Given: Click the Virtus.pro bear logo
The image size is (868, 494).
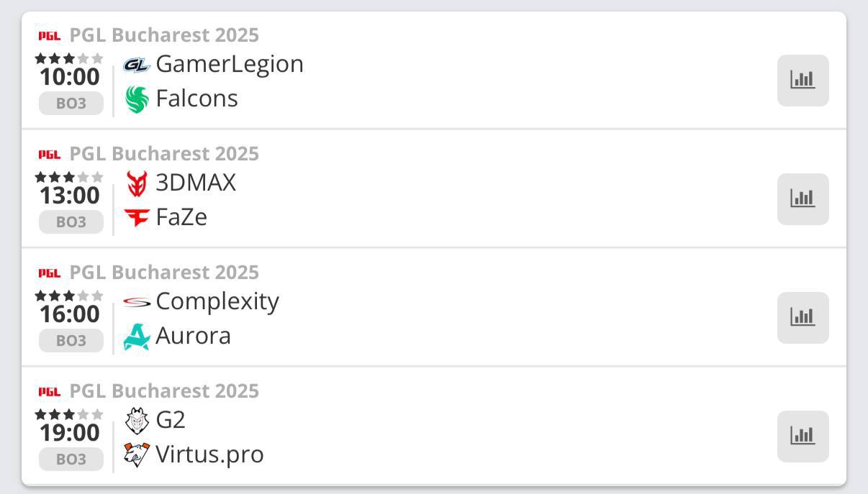Looking at the screenshot, I should coord(137,454).
